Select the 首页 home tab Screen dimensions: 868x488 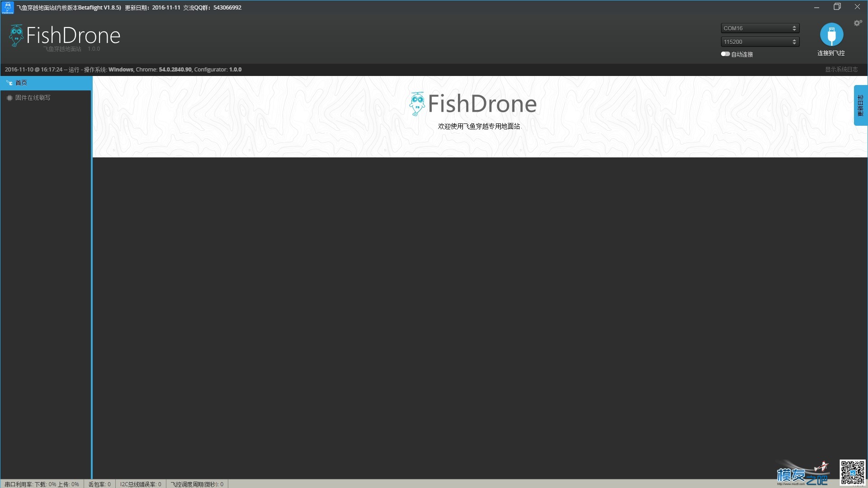pos(46,83)
